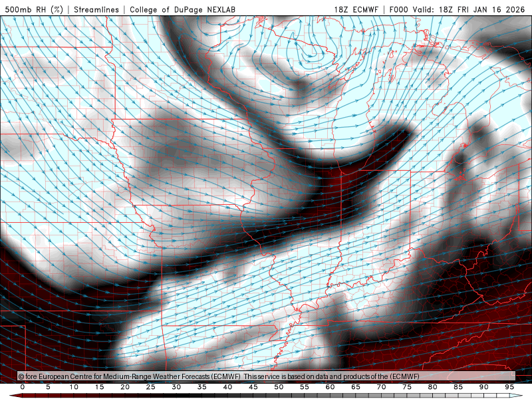Select the "Streamlines" header label
Viewport: 532px width, 399px height.
pos(96,9)
